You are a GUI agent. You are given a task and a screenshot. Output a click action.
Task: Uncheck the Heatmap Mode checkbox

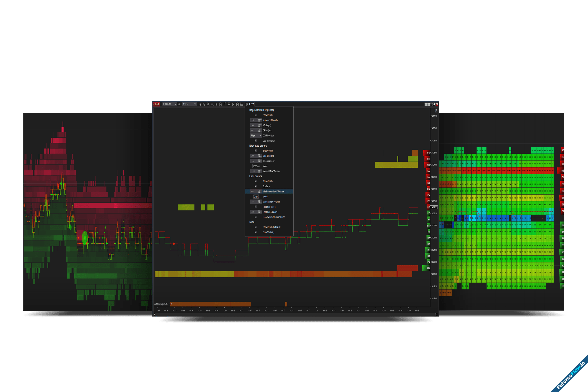click(x=256, y=207)
